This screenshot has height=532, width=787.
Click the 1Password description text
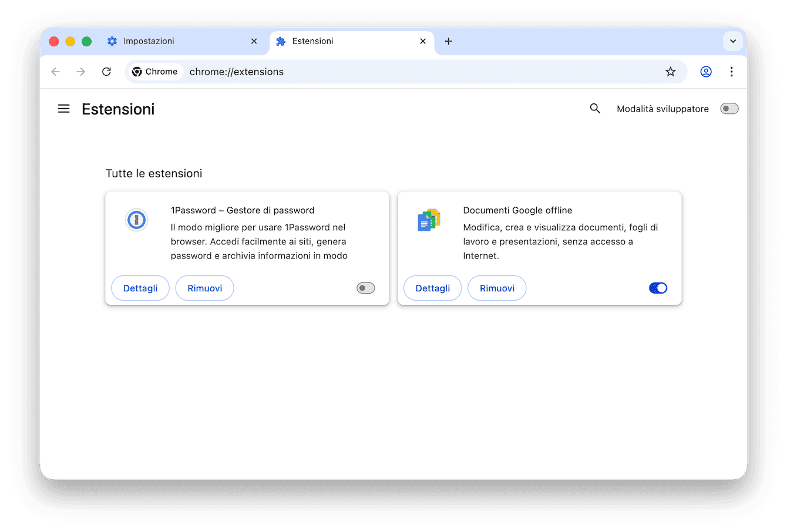click(259, 241)
